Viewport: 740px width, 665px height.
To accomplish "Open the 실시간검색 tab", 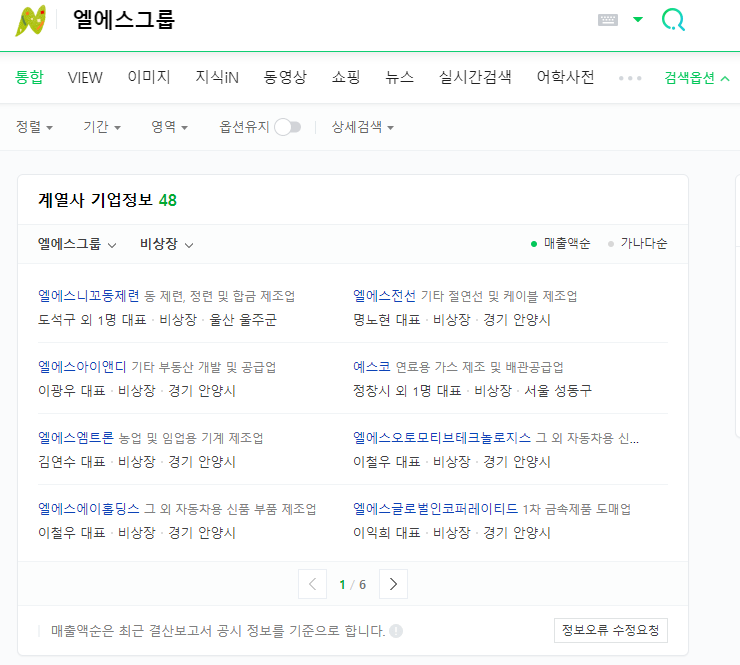I will (475, 77).
